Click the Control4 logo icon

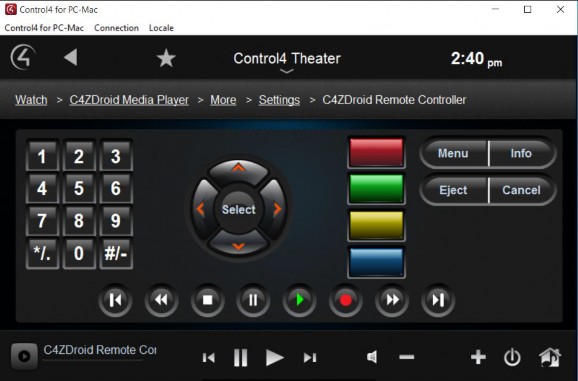click(x=23, y=57)
